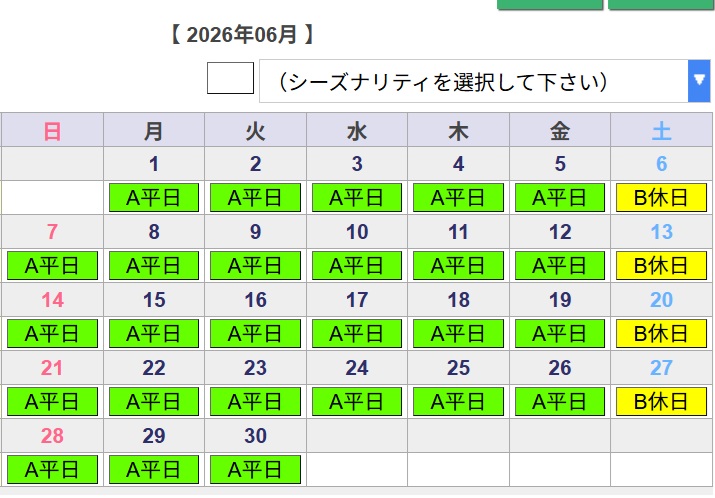Click the 土 Saturday column header
Viewport: 715px width, 498px height.
point(661,131)
